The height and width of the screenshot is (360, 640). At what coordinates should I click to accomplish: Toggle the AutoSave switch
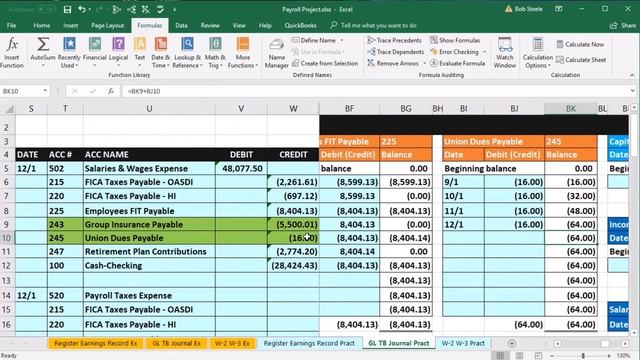[45, 9]
